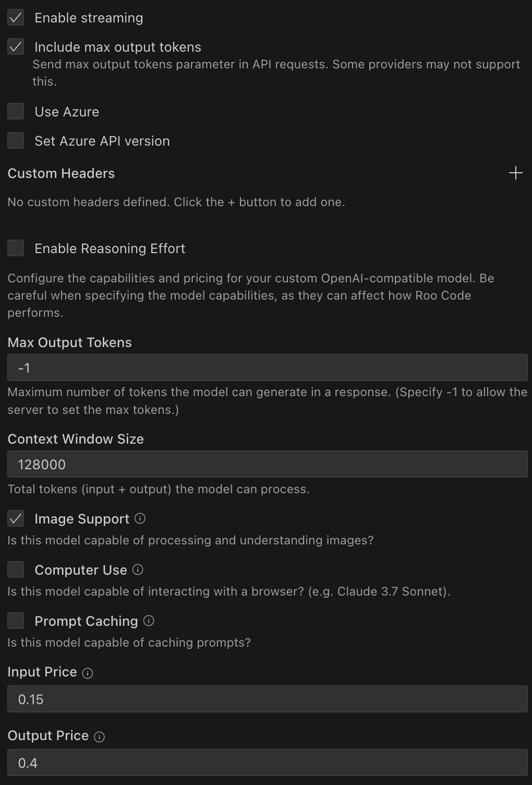
Task: Disable the Enable streaming checkbox
Action: pyautogui.click(x=16, y=18)
